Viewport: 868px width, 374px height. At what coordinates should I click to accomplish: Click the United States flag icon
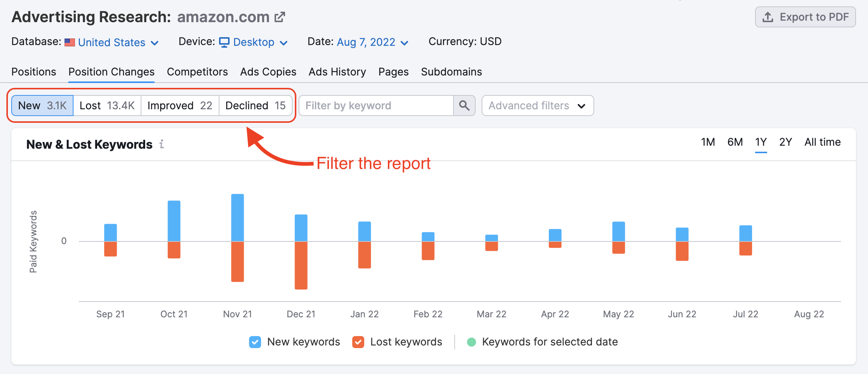(x=70, y=42)
